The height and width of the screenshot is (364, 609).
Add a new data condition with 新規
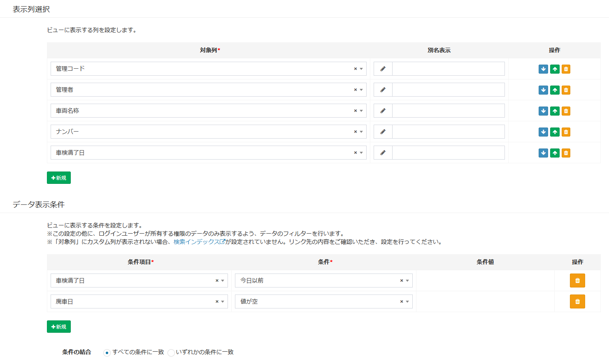59,327
